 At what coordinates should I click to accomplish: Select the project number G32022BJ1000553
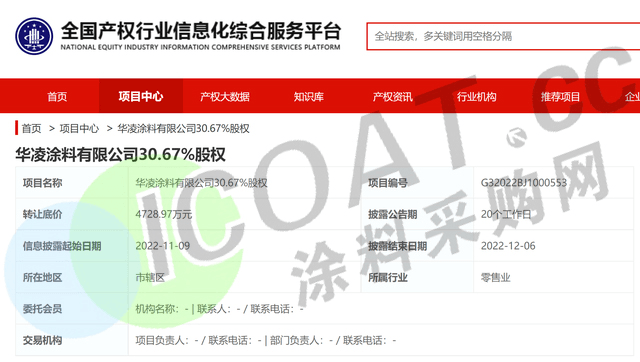click(x=524, y=182)
